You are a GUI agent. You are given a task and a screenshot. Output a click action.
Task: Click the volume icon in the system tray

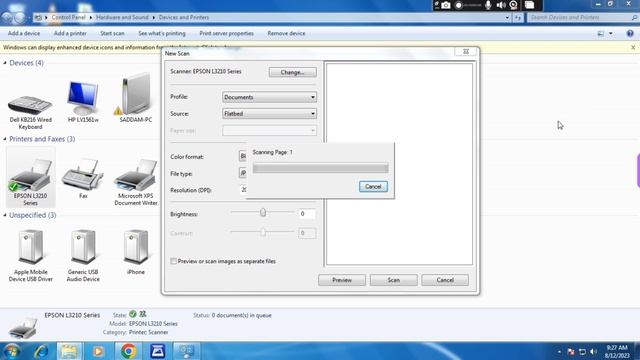pos(594,352)
